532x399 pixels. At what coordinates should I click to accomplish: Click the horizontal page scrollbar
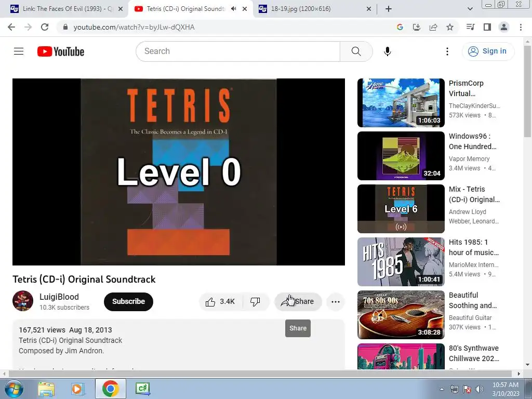pos(261,374)
